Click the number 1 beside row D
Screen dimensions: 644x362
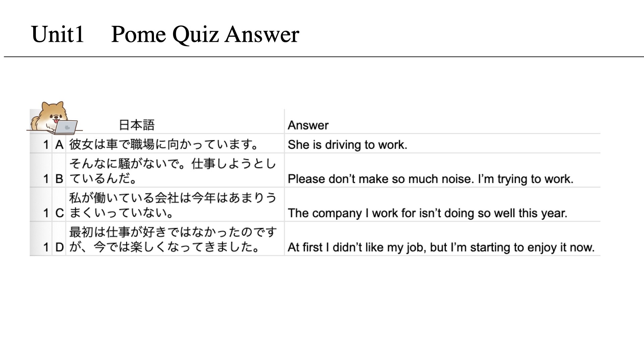tap(46, 247)
